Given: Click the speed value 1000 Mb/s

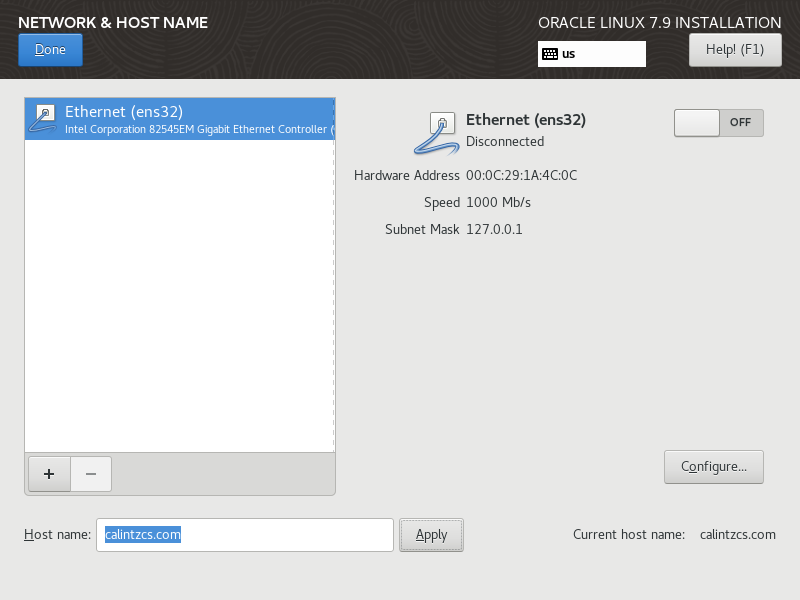Looking at the screenshot, I should (498, 203).
